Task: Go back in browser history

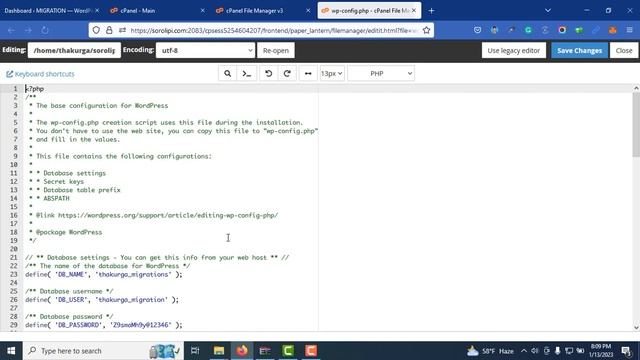Action: [x=11, y=30]
